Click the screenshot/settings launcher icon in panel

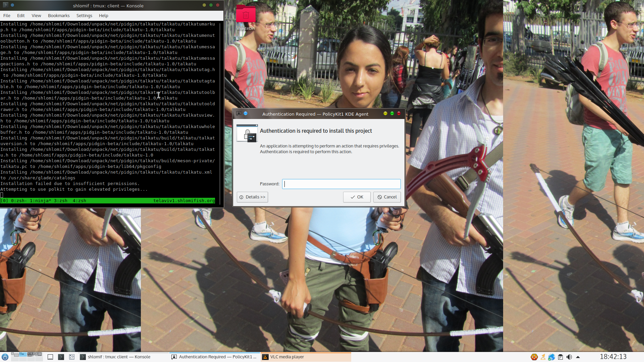point(72,357)
